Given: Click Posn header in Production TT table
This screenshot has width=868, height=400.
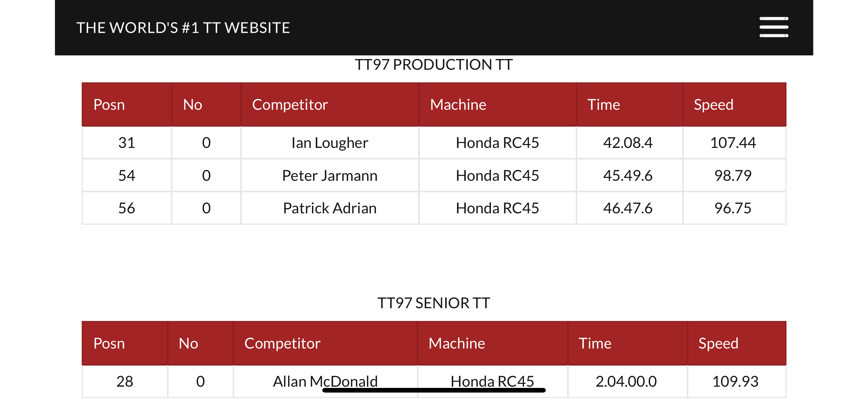Looking at the screenshot, I should [x=109, y=105].
